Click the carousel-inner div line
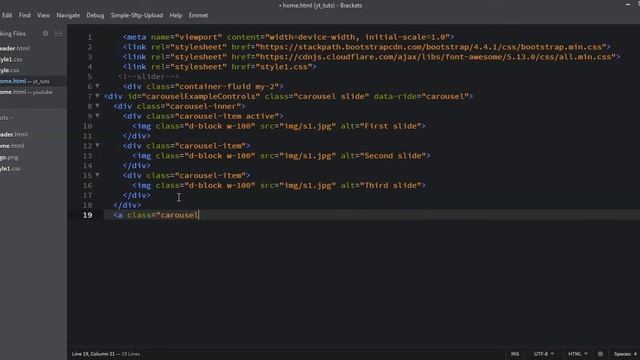This screenshot has height=360, width=640. coord(179,106)
